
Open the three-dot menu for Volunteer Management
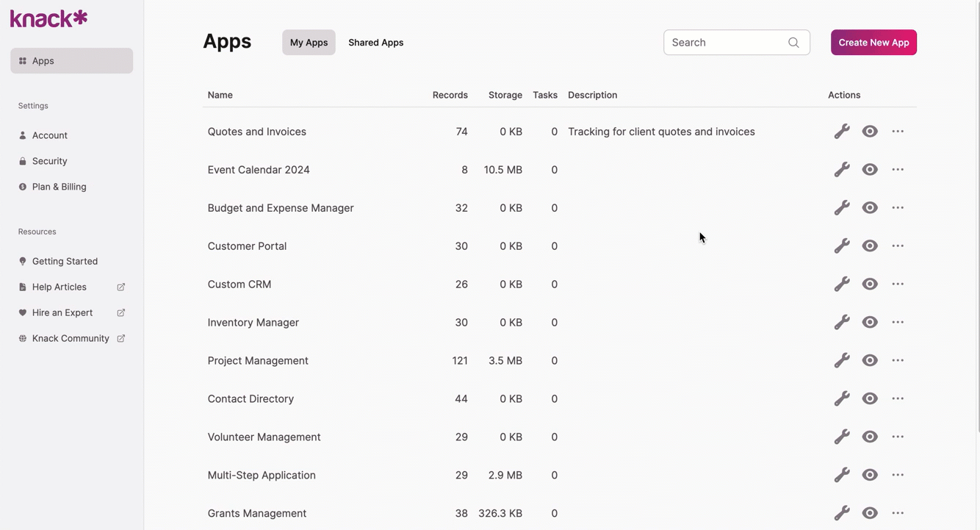pos(898,436)
